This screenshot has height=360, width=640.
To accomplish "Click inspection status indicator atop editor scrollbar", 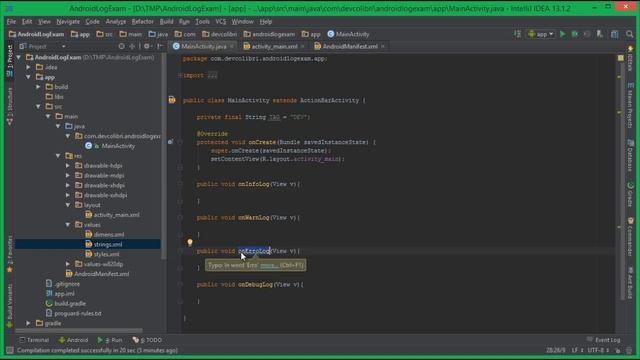I will click(620, 58).
